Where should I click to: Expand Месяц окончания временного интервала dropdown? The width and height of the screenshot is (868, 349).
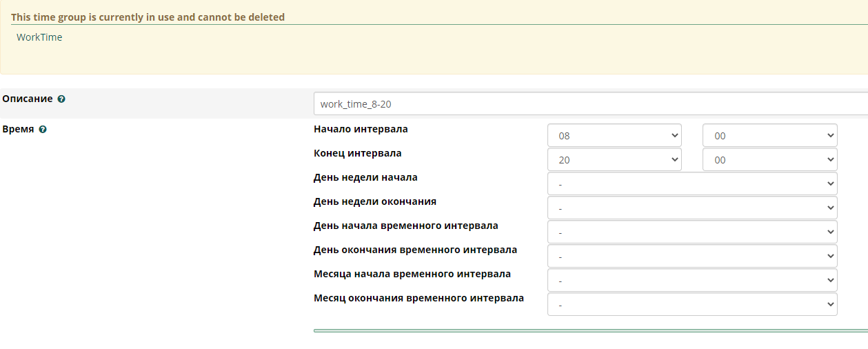(x=692, y=305)
